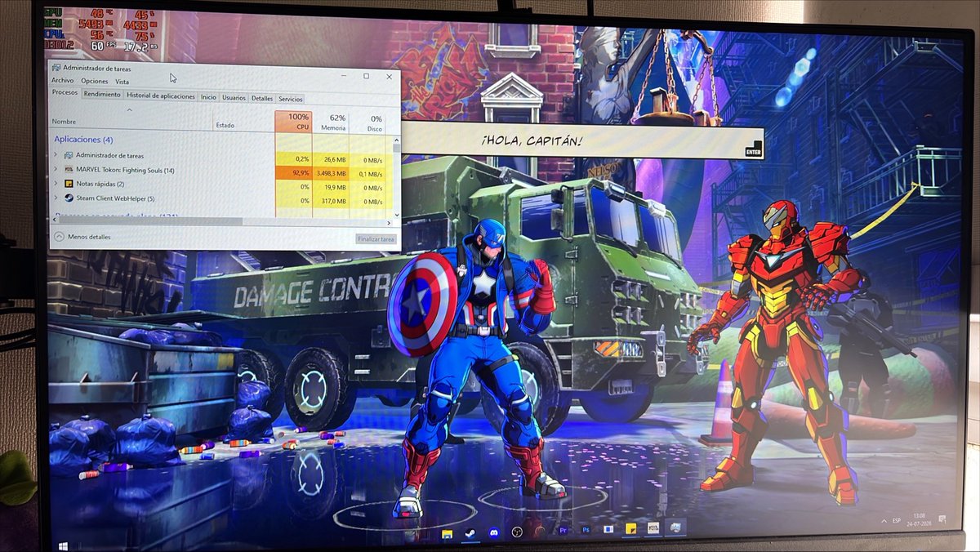Viewport: 980px width, 552px height.
Task: Collapse details with Menos detalles arrow
Action: (x=60, y=237)
